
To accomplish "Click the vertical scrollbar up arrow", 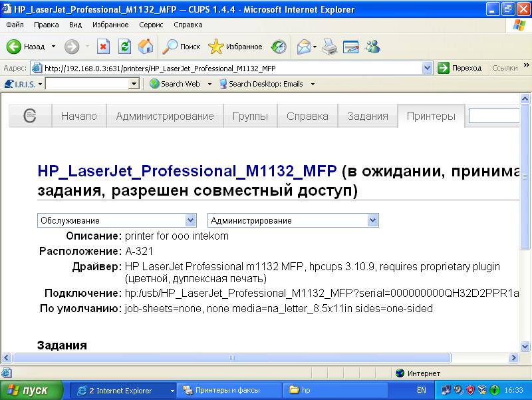I will point(525,99).
